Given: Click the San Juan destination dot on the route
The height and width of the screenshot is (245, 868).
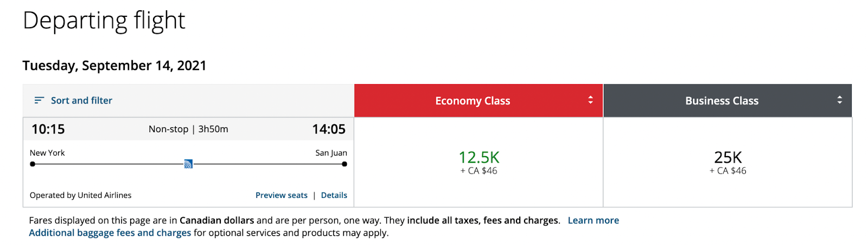Looking at the screenshot, I should (344, 164).
